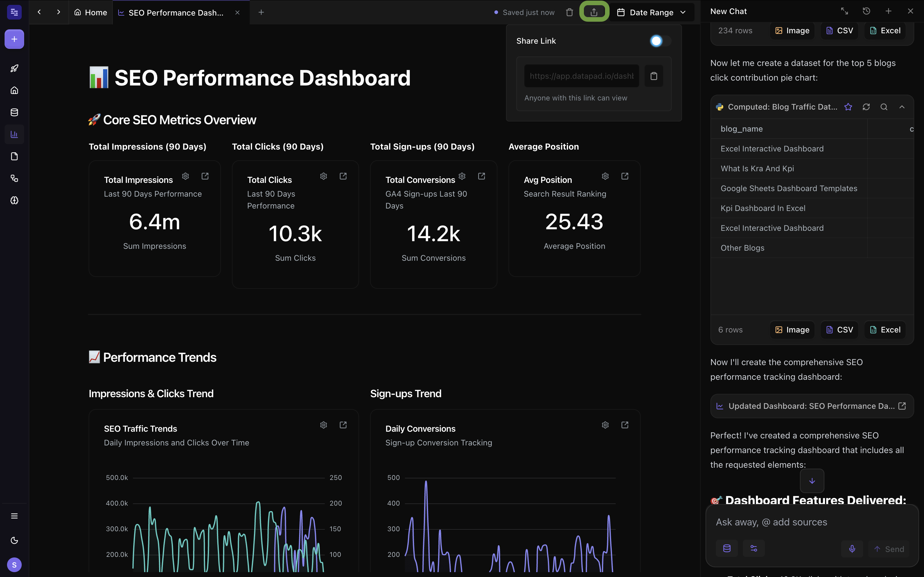Collapse the Blog Traffic dataset panel
Screen dimensions: 924x577
(902, 107)
